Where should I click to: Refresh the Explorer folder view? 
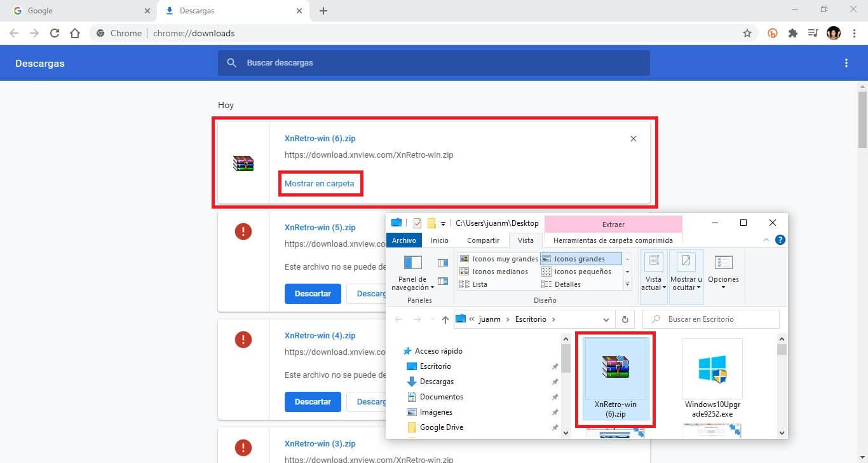[625, 319]
